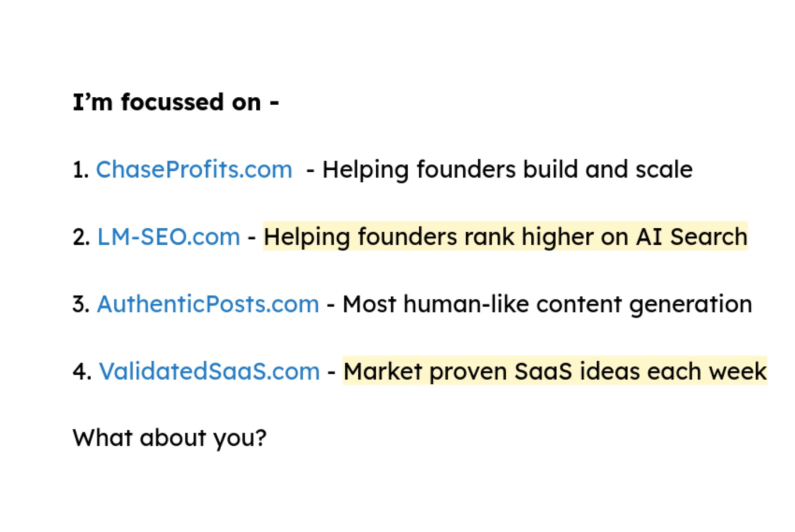Image resolution: width=795 pixels, height=532 pixels.
Task: Follow the ValidatedSaaS.com link
Action: [209, 371]
